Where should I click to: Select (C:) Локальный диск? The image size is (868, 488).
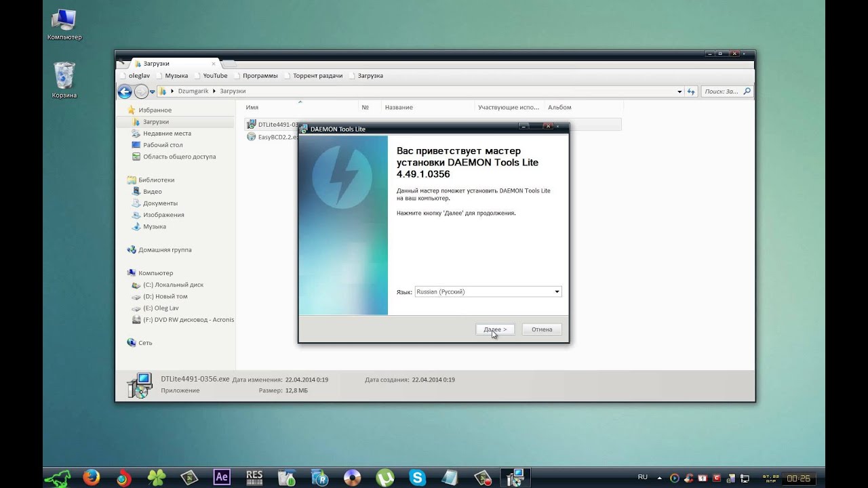tap(173, 285)
